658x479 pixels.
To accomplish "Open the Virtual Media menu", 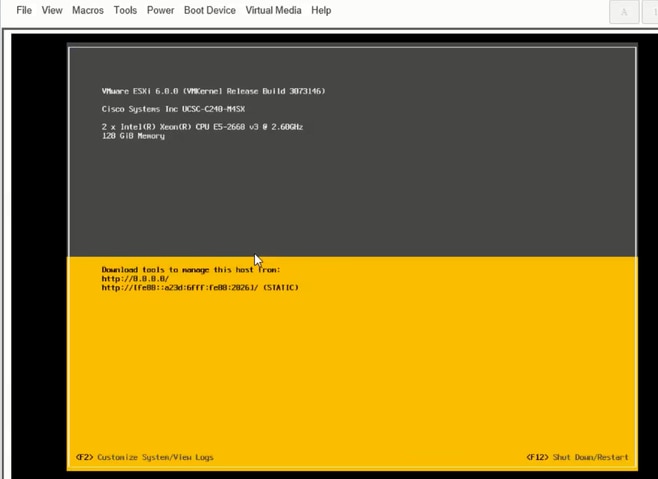I will point(273,10).
